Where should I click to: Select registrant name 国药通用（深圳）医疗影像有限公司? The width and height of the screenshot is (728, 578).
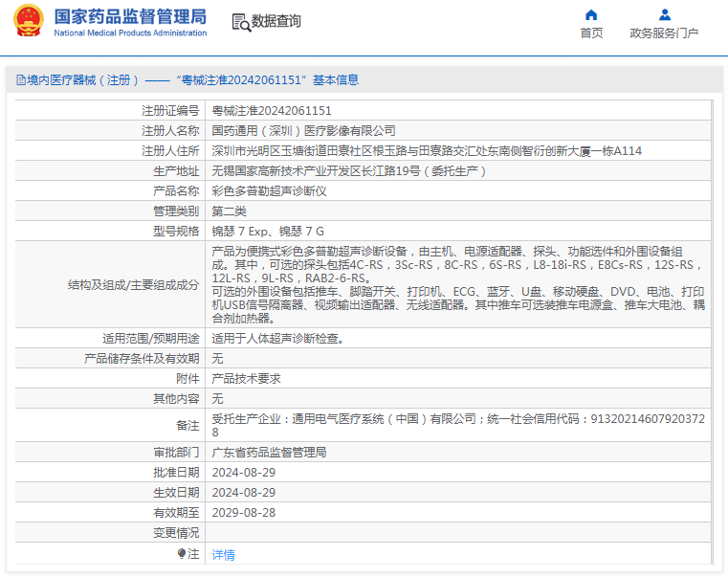click(303, 131)
